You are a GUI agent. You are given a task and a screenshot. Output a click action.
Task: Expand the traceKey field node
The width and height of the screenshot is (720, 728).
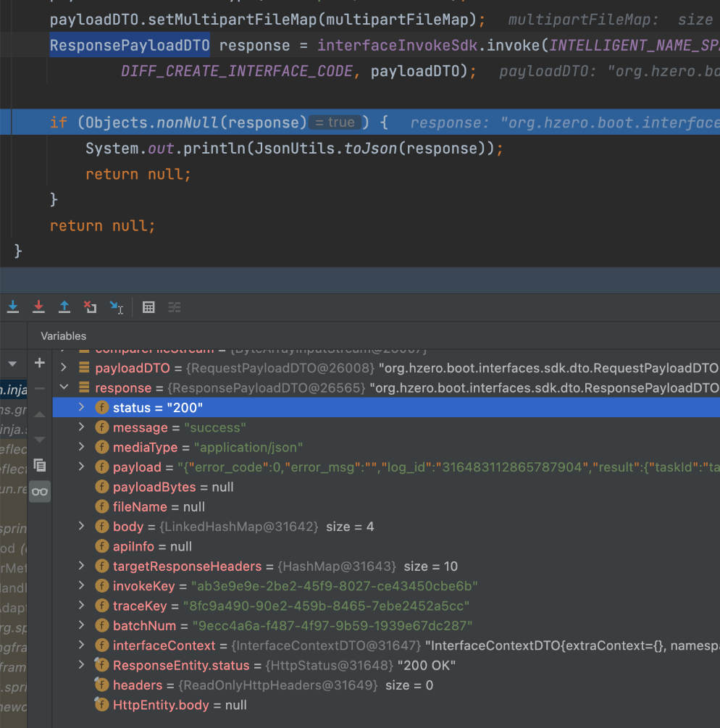(82, 606)
